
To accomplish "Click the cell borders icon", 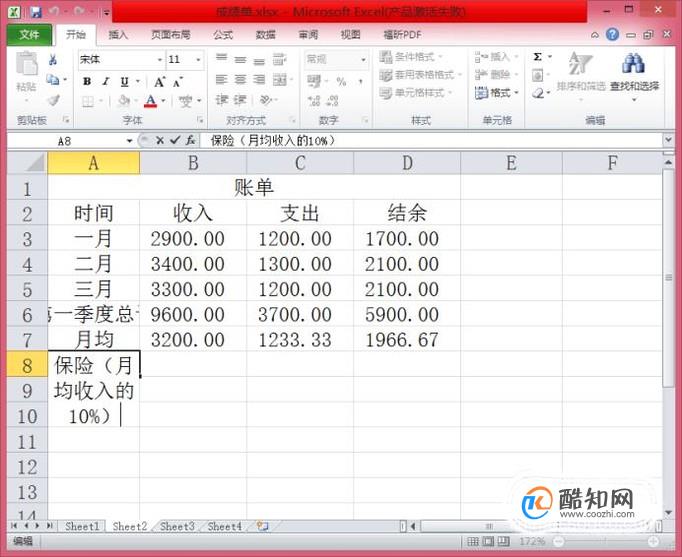I will [88, 101].
